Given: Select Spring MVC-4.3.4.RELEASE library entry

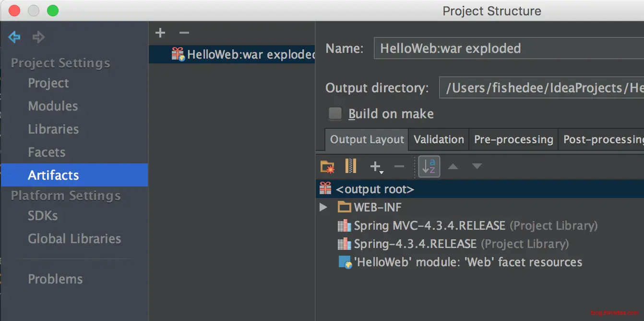Looking at the screenshot, I should coord(429,226).
